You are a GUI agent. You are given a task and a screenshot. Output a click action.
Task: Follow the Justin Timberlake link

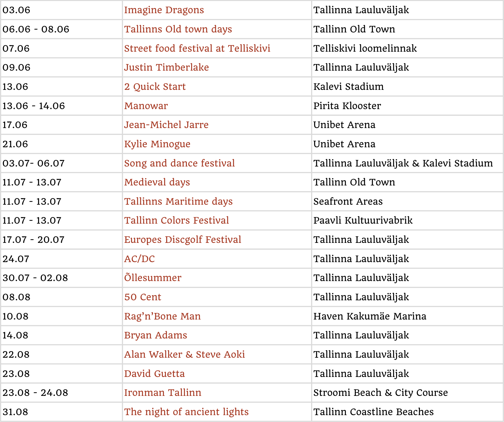coord(166,68)
